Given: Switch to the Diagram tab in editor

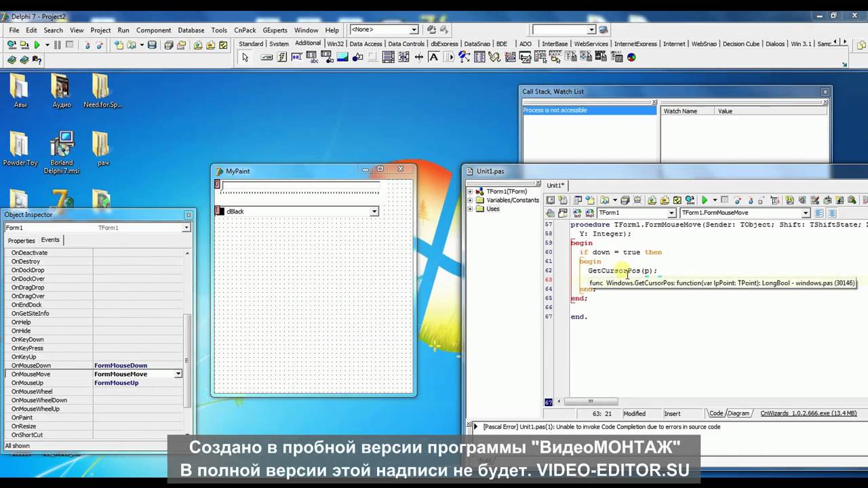Looking at the screenshot, I should tap(738, 413).
